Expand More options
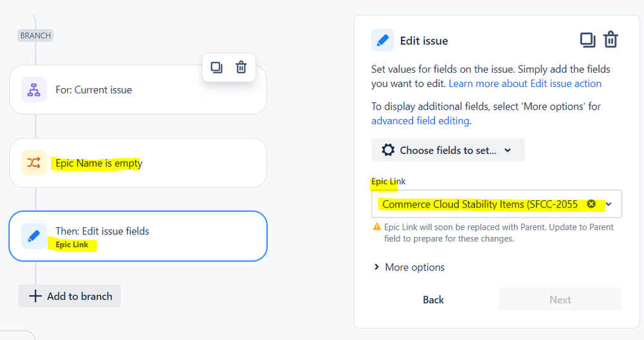Image resolution: width=644 pixels, height=340 pixels. pyautogui.click(x=409, y=267)
